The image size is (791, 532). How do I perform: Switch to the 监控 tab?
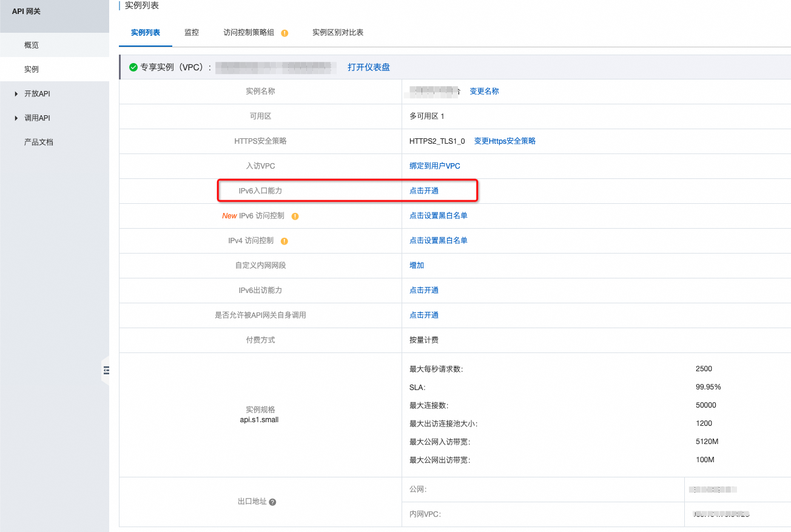pos(192,33)
